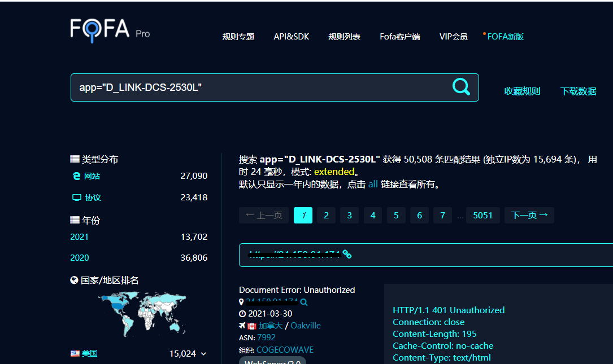Image resolution: width=613 pixels, height=364 pixels.
Task: Click the 加拿大 country link
Action: click(271, 326)
